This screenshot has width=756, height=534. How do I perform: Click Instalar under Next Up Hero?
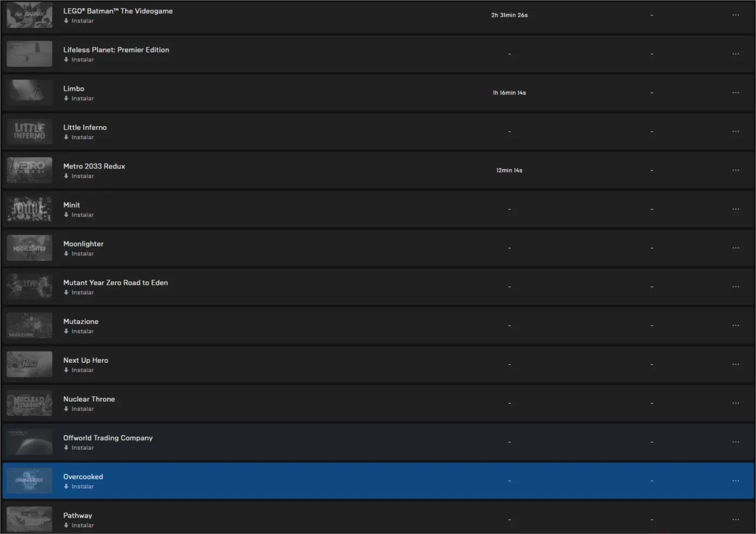pyautogui.click(x=79, y=370)
